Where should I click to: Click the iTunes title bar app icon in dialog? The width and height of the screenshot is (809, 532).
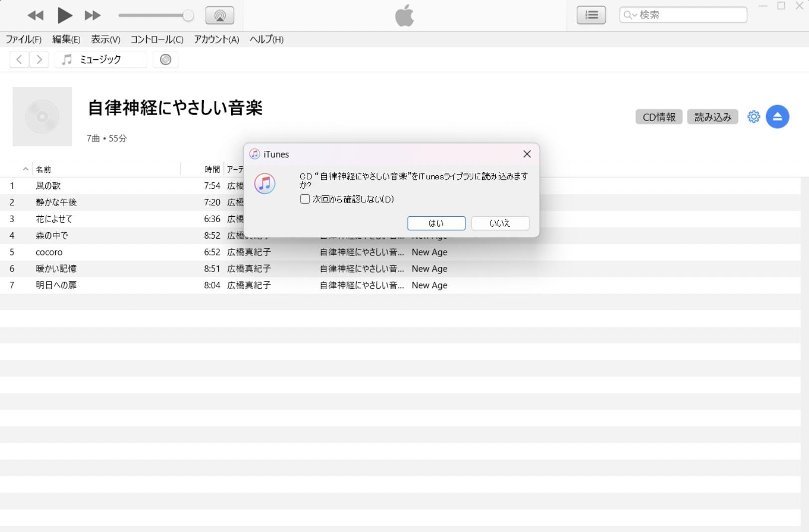point(255,154)
